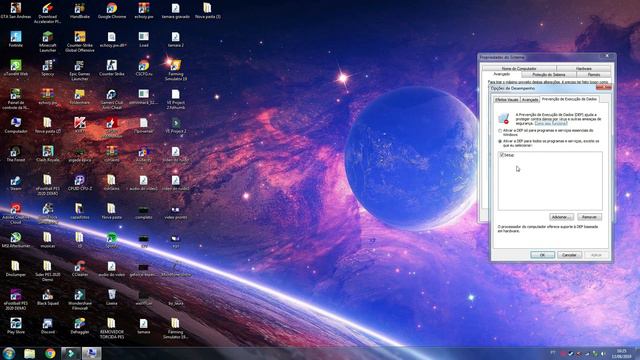This screenshot has width=640, height=360.
Task: Launch Steam from the desktop
Action: [16, 183]
